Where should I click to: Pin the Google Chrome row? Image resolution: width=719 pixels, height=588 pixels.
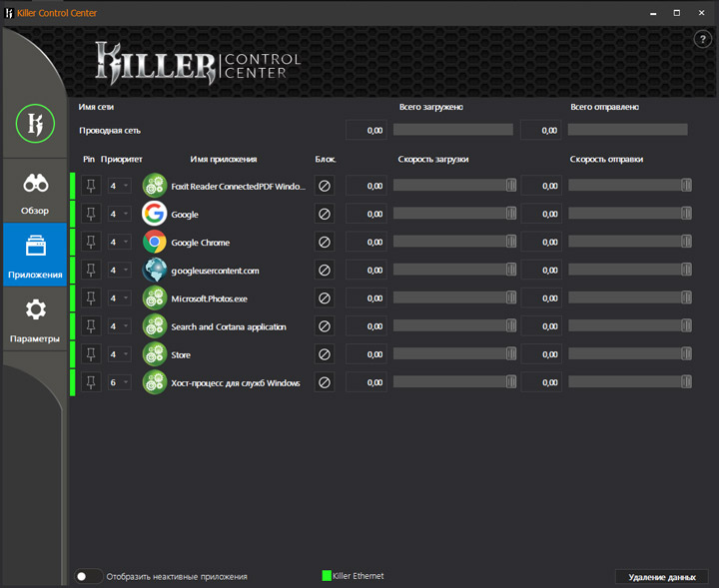91,242
